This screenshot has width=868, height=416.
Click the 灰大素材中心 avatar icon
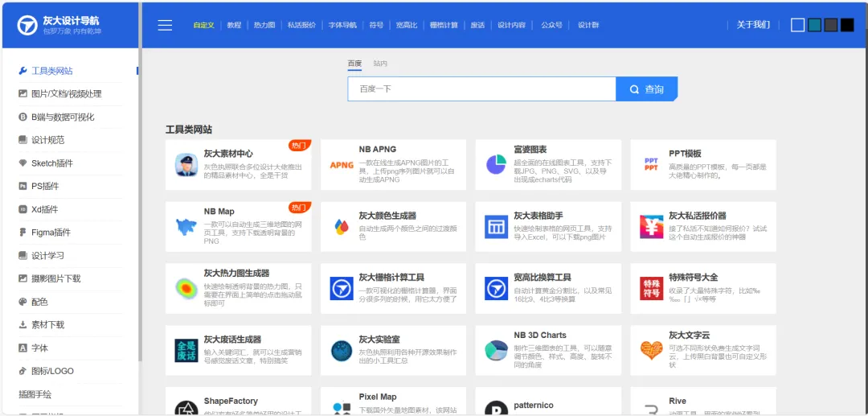click(186, 165)
